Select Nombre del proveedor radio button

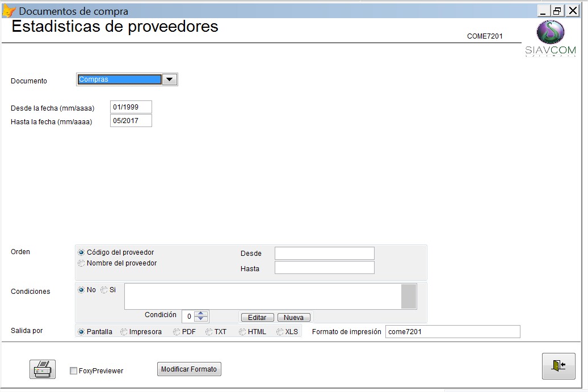click(81, 263)
